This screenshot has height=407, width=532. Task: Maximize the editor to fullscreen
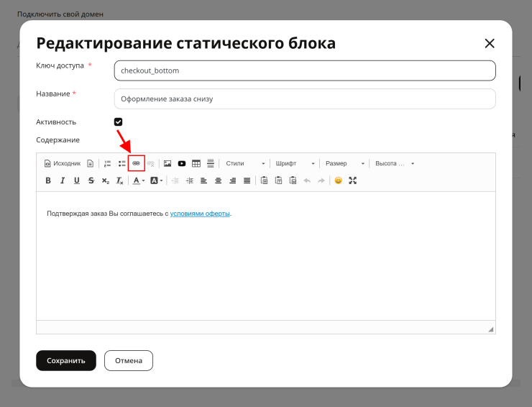353,180
